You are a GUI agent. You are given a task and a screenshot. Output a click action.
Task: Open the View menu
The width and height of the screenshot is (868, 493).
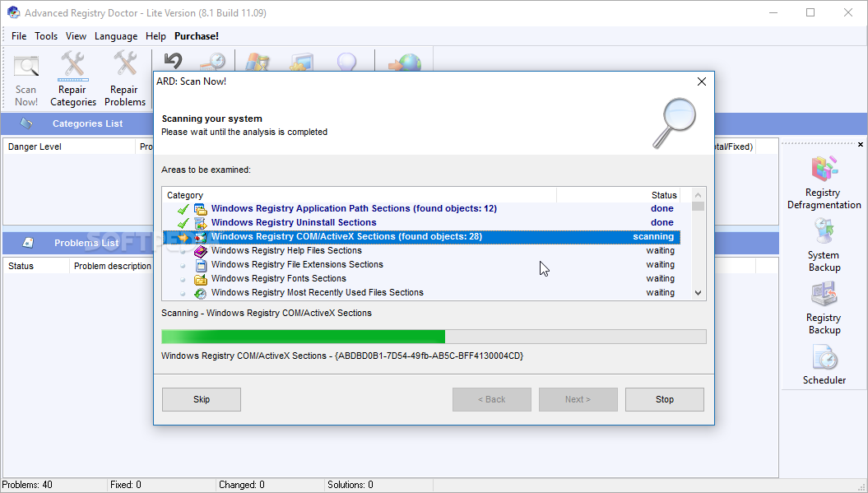pos(76,36)
